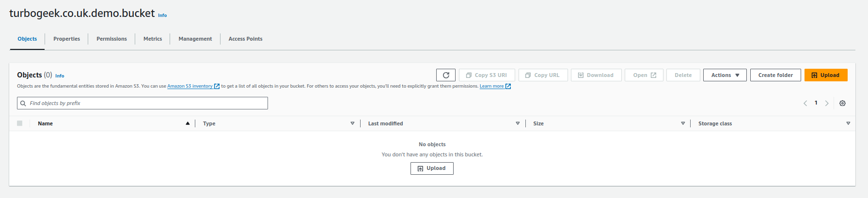Click the search magnifier icon in prefix field

pyautogui.click(x=23, y=103)
